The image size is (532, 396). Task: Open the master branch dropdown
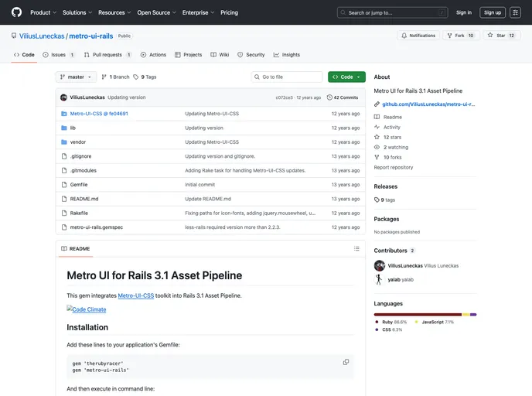click(76, 77)
